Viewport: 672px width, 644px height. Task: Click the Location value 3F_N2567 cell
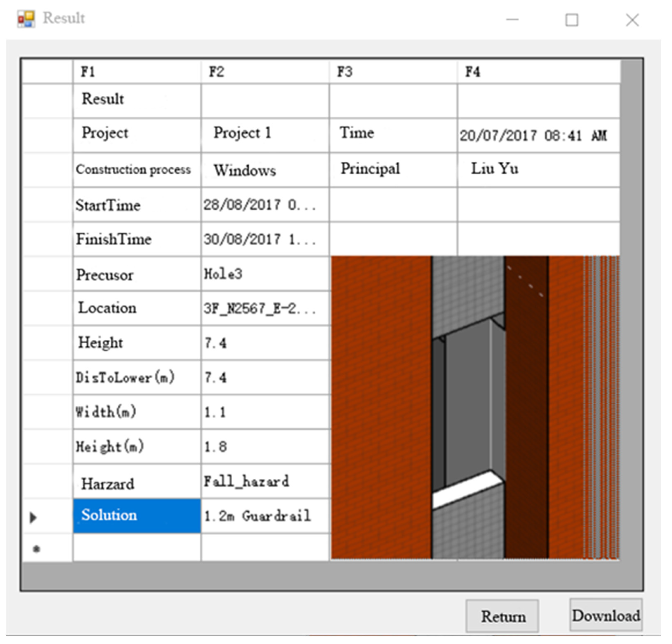[265, 308]
